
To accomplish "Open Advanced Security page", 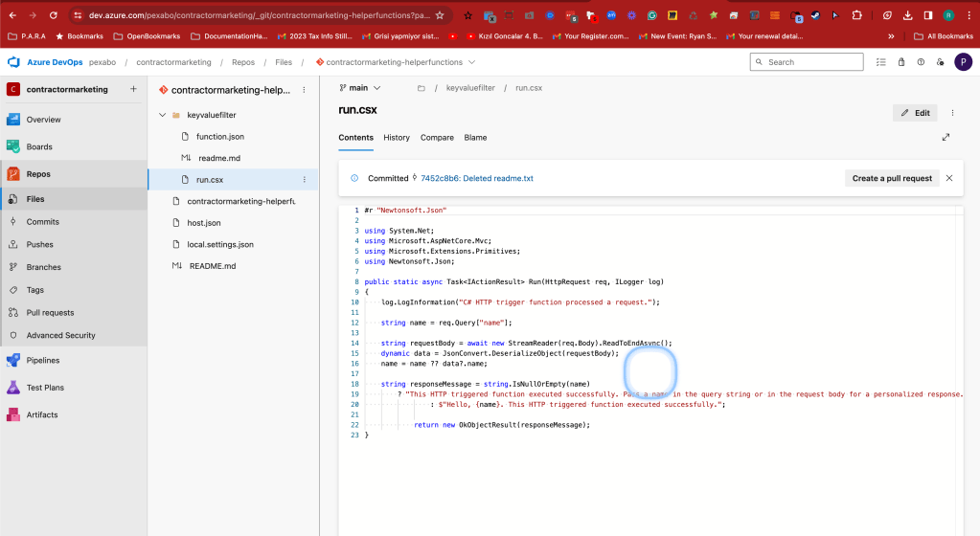I will (x=60, y=335).
